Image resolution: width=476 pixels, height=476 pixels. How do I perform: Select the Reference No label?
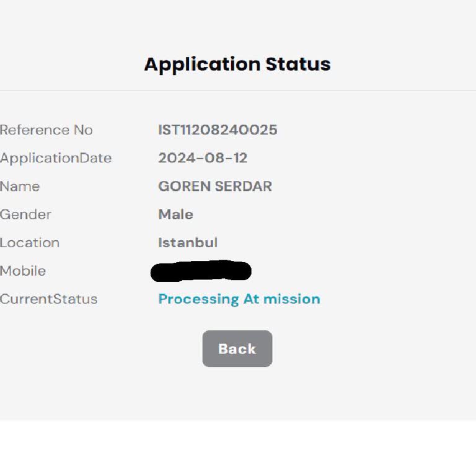[x=46, y=130]
